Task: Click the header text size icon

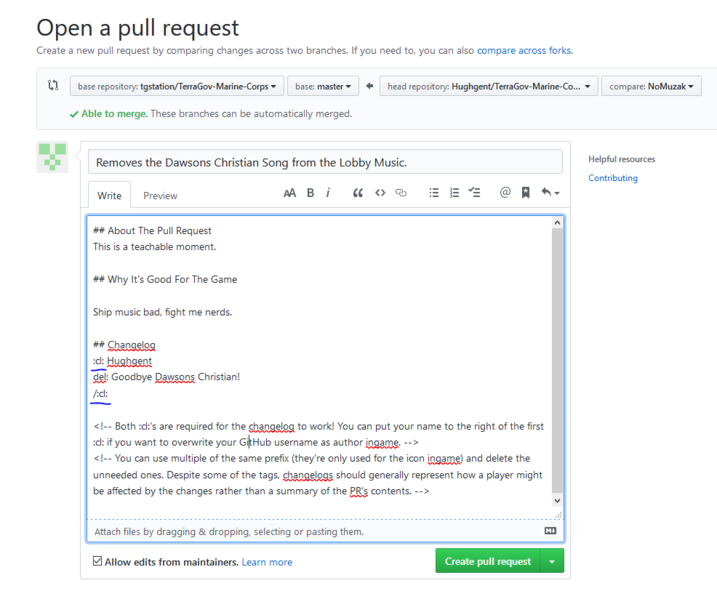Action: pyautogui.click(x=289, y=193)
